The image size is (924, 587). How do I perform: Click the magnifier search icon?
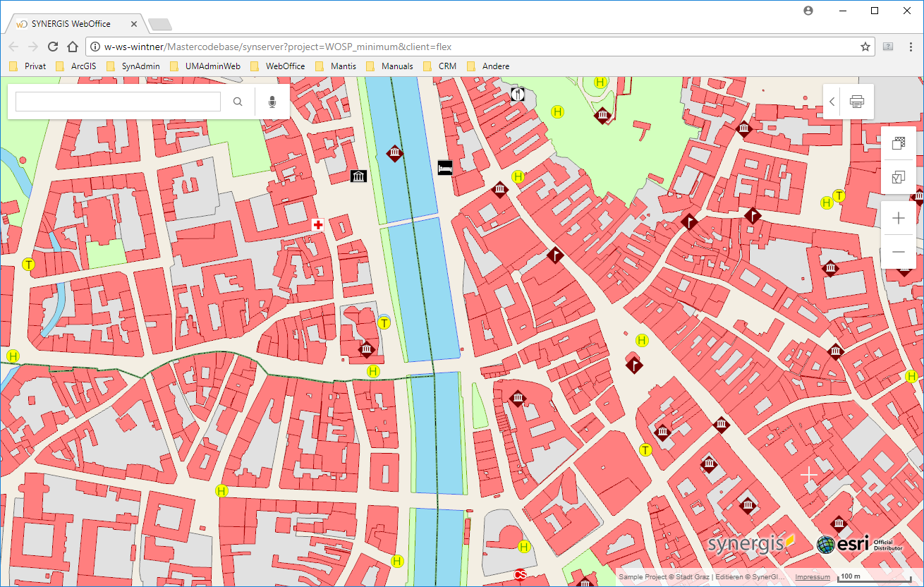(238, 102)
